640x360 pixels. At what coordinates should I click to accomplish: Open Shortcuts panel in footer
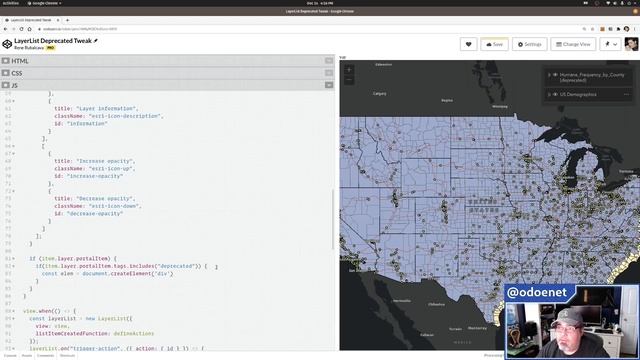click(67, 356)
